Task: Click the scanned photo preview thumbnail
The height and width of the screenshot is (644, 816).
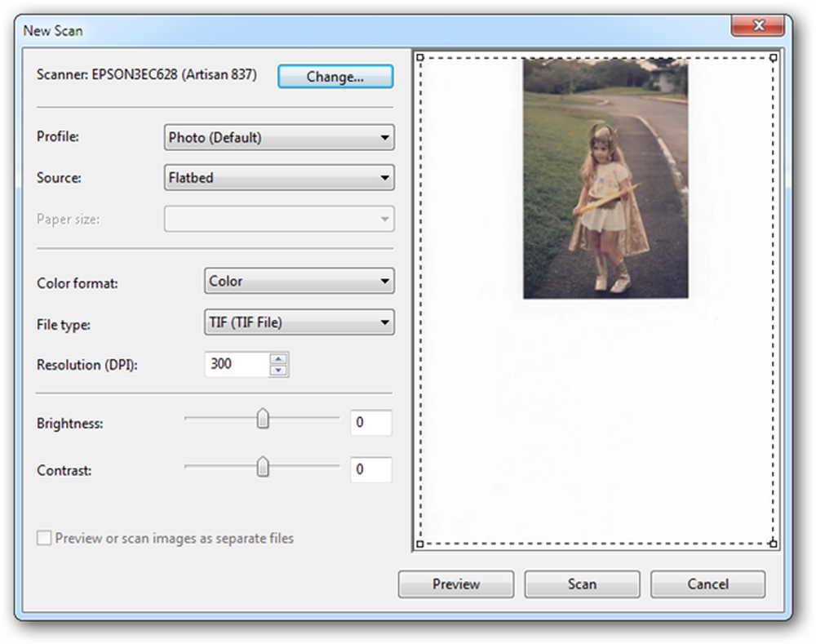Action: [605, 179]
